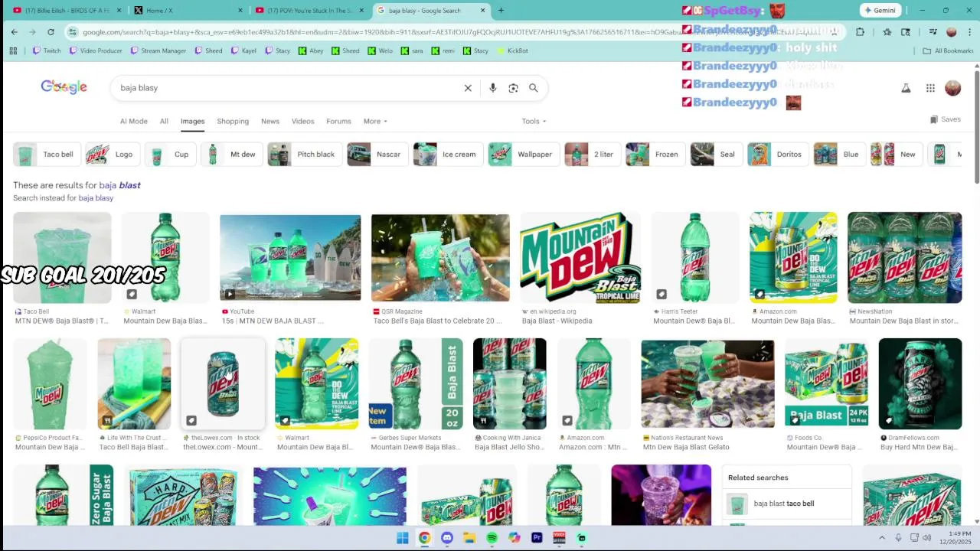Screen dimensions: 980x551
Task: Open the Gemini button in Chrome title bar
Action: (x=879, y=11)
